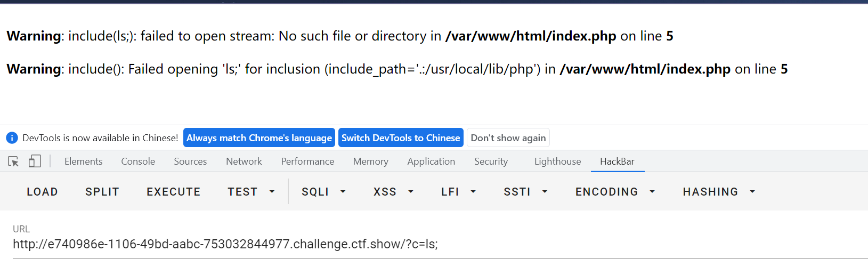This screenshot has width=868, height=259.
Task: Open the HASHING dropdown menu
Action: 719,192
